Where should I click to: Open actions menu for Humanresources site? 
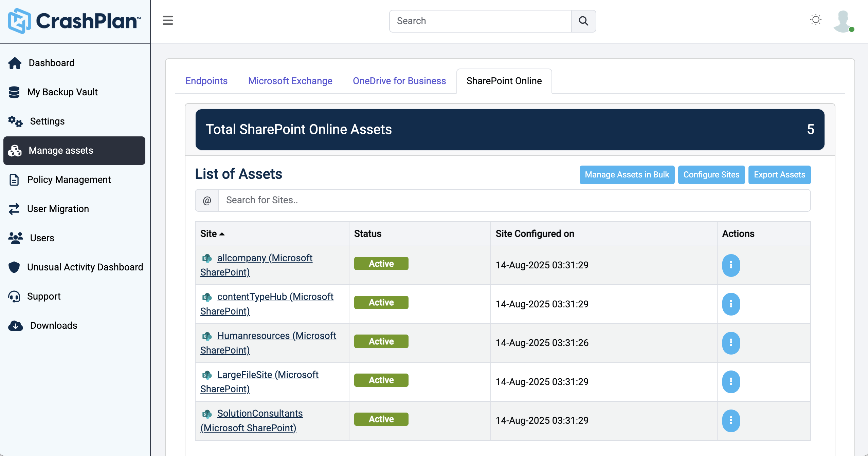(731, 343)
